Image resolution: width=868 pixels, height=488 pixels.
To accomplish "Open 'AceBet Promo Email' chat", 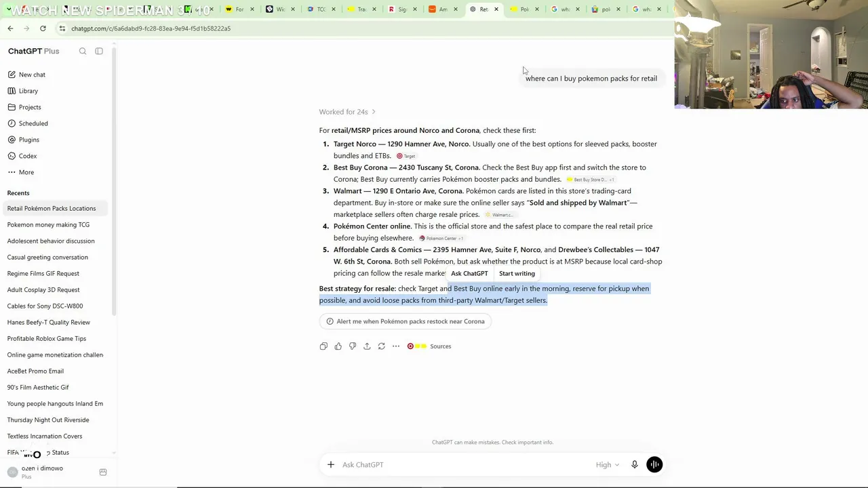I will 54,371.
